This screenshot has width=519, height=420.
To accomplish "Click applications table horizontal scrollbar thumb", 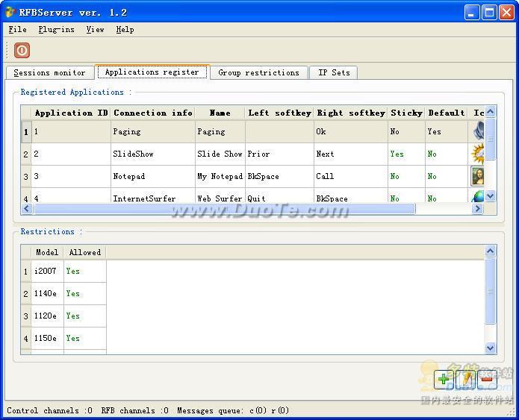I will 225,208.
